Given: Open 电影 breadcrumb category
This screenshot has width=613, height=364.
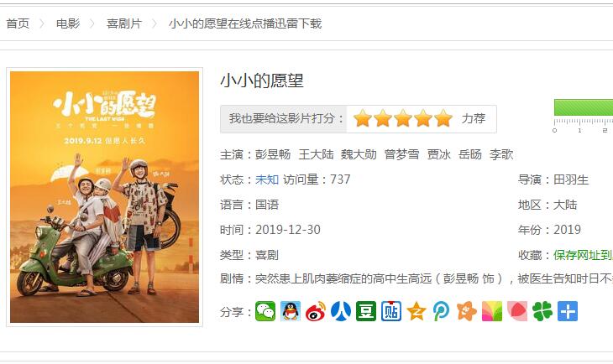Looking at the screenshot, I should click(68, 23).
